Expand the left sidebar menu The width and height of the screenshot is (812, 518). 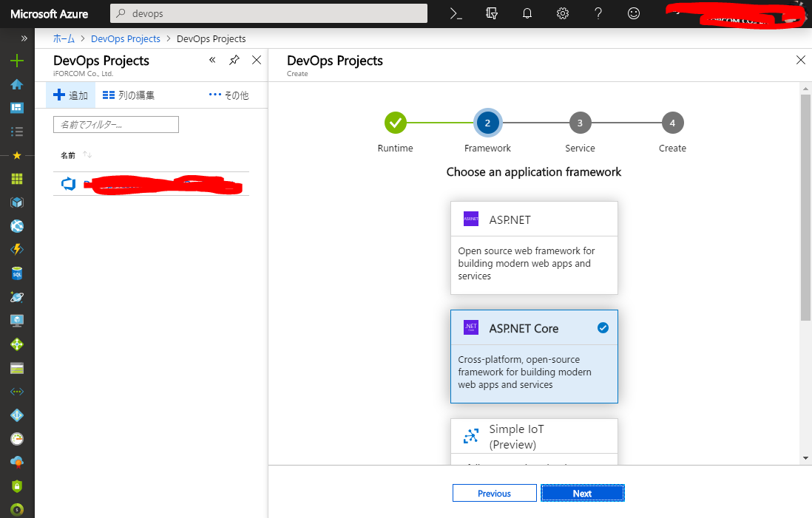coord(24,38)
